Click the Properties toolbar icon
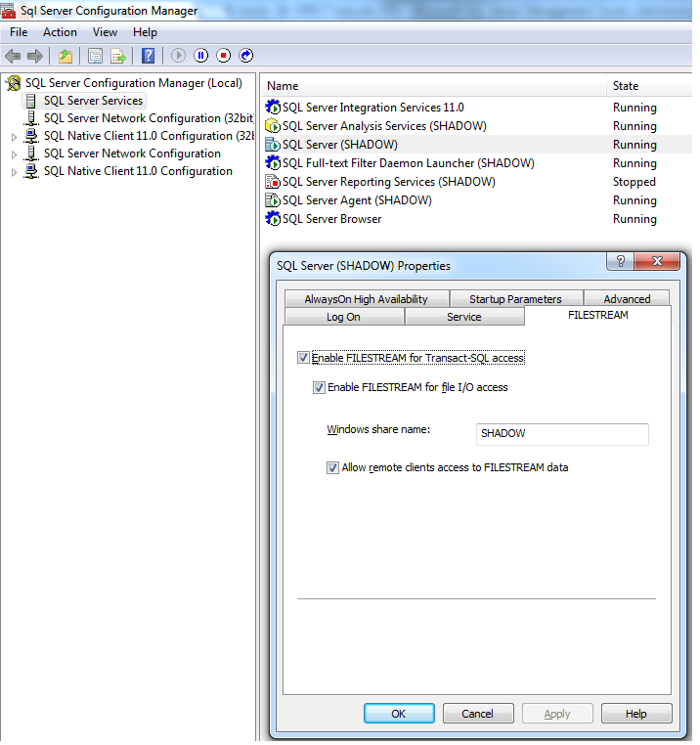The image size is (700, 745). pos(96,56)
